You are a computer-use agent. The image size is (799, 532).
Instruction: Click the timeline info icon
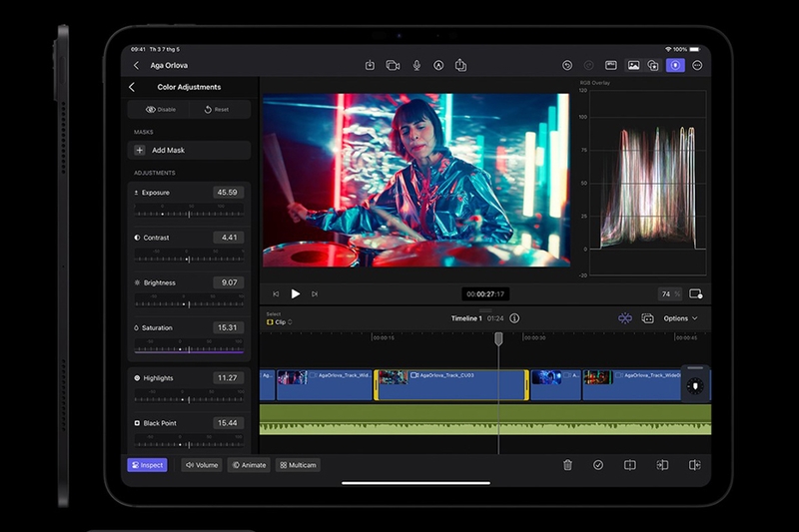pos(514,318)
